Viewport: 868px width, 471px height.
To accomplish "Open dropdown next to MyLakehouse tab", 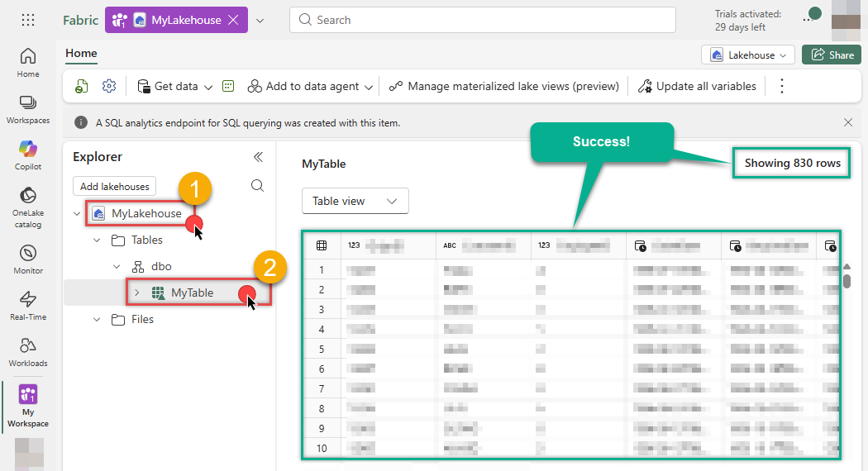I will [260, 21].
